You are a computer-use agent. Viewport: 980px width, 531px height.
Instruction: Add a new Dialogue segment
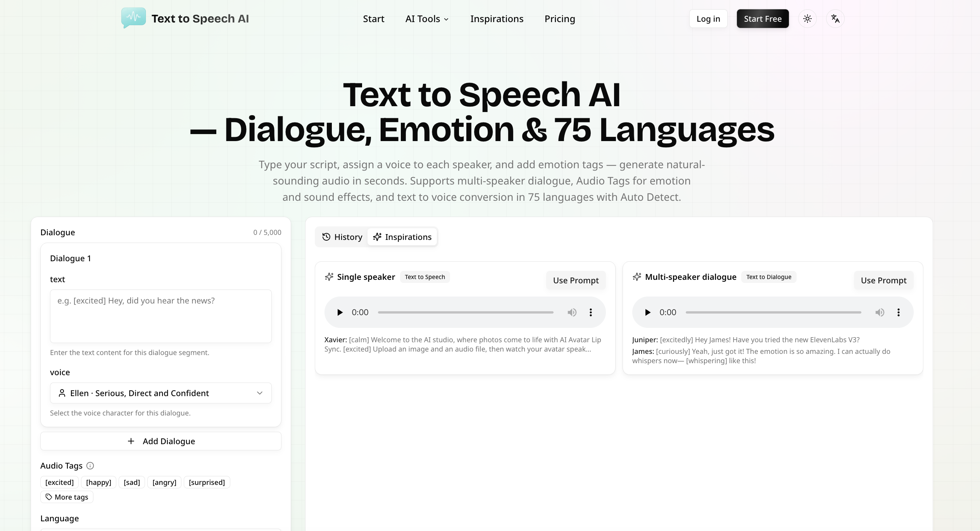pyautogui.click(x=161, y=441)
